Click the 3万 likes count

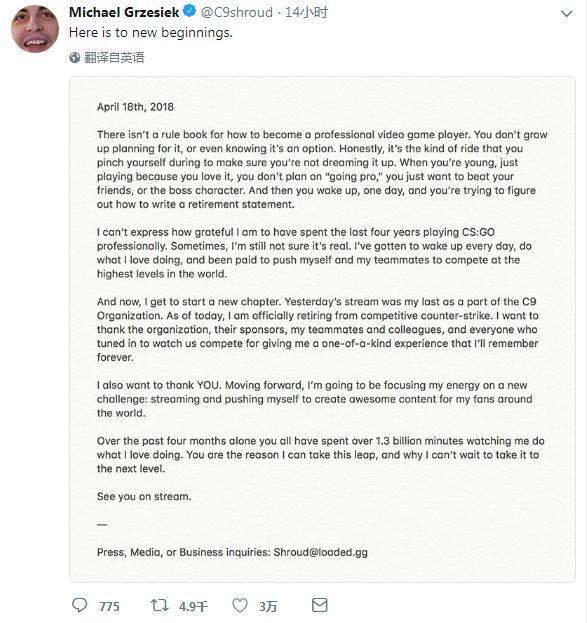(268, 606)
